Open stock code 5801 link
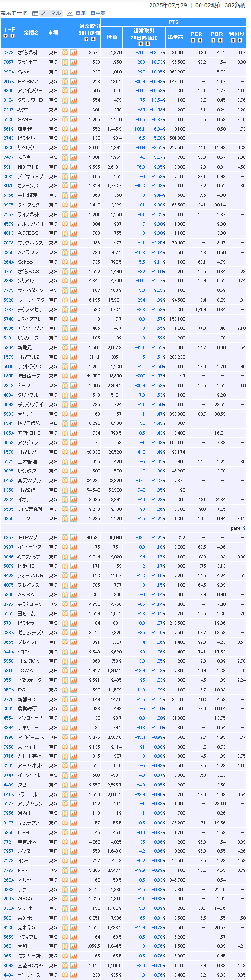The width and height of the screenshot is (251, 980). 8,918
